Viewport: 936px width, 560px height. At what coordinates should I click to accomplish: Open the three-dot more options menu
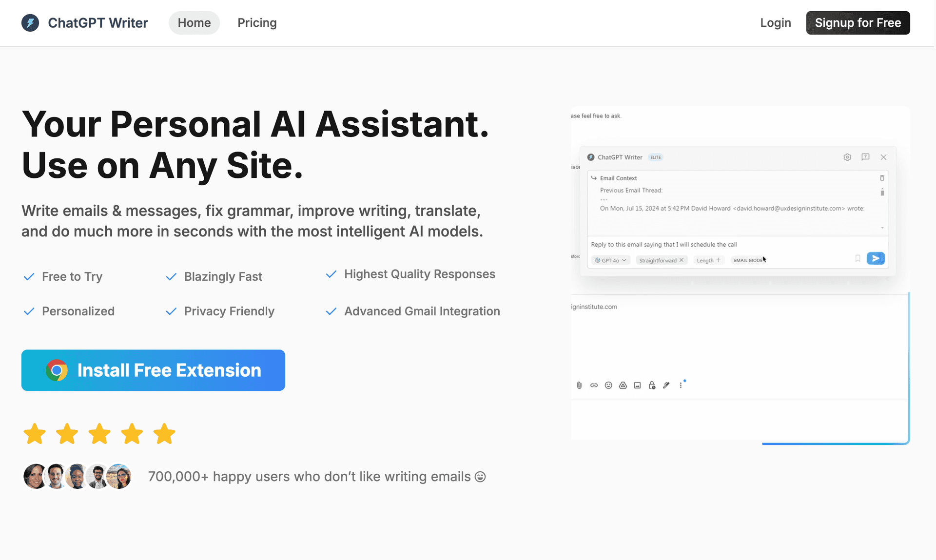pyautogui.click(x=681, y=385)
